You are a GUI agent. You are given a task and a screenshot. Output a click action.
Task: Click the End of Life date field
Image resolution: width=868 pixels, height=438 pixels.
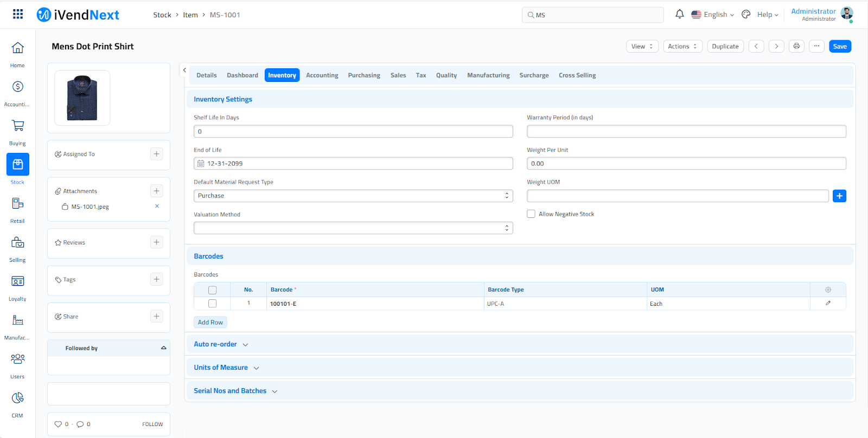353,164
